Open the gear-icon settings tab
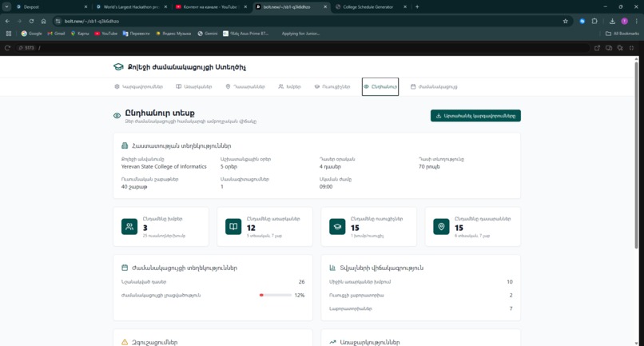Viewport: 644px width, 346px height. tap(138, 87)
